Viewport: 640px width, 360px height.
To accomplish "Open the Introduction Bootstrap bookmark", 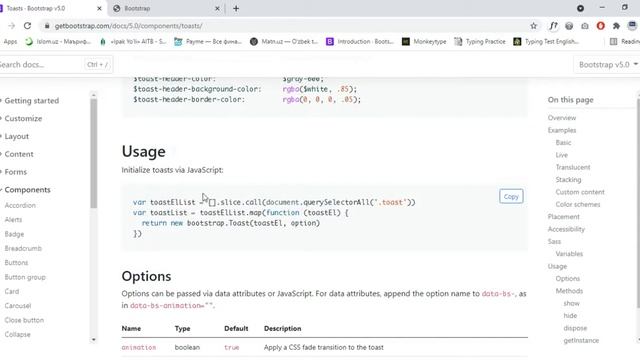I will pyautogui.click(x=360, y=41).
